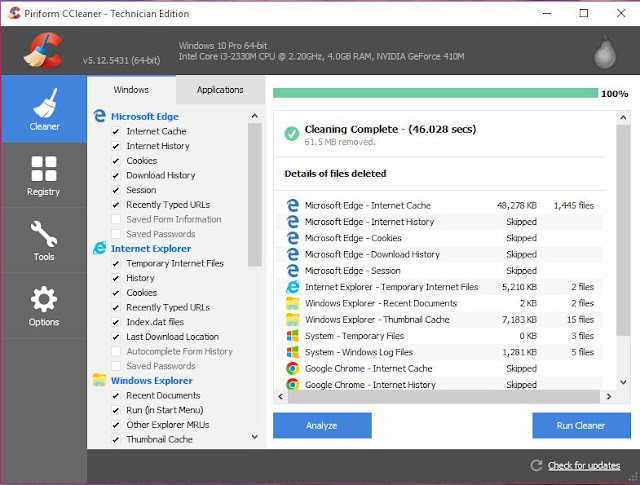This screenshot has height=485, width=640.
Task: Open the Tools wrench section
Action: [44, 240]
